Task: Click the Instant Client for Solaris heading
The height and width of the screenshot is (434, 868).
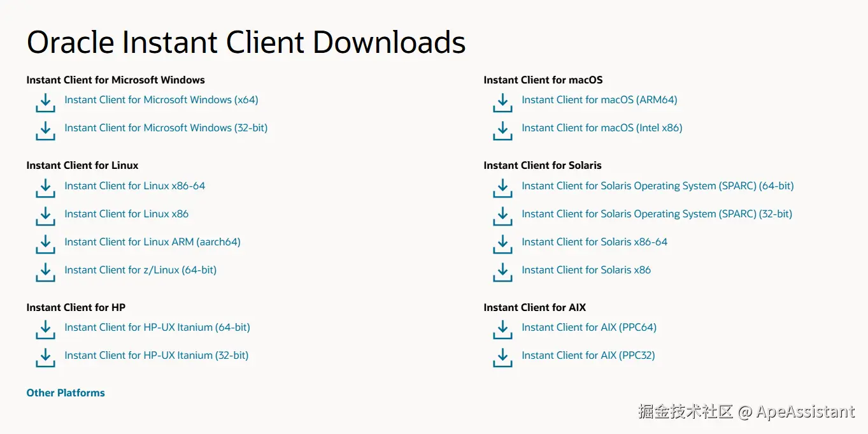Action: click(x=543, y=166)
